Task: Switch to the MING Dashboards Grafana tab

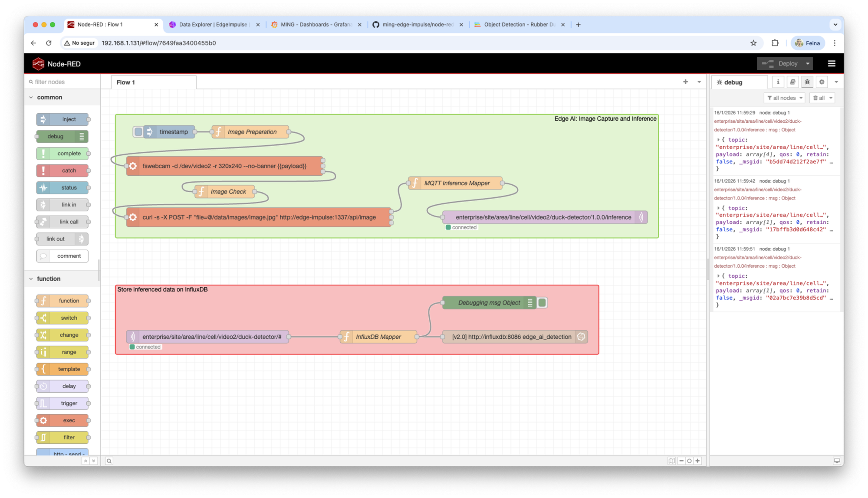Action: [316, 25]
